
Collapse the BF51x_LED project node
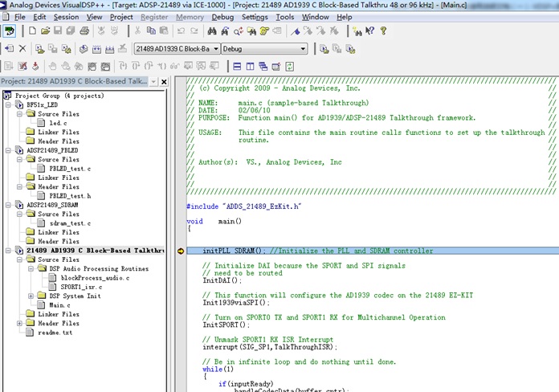coord(8,105)
